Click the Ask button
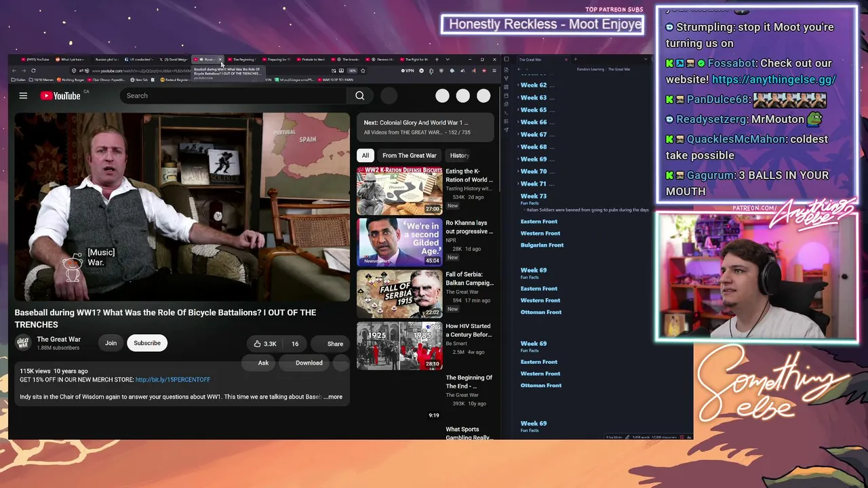 click(258, 363)
